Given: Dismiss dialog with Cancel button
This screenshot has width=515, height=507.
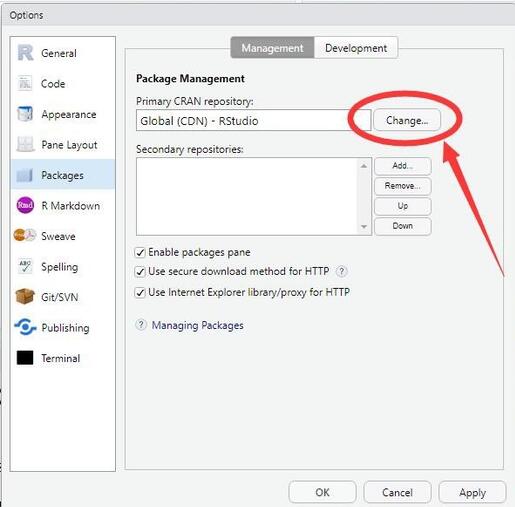Looking at the screenshot, I should coord(397,492).
